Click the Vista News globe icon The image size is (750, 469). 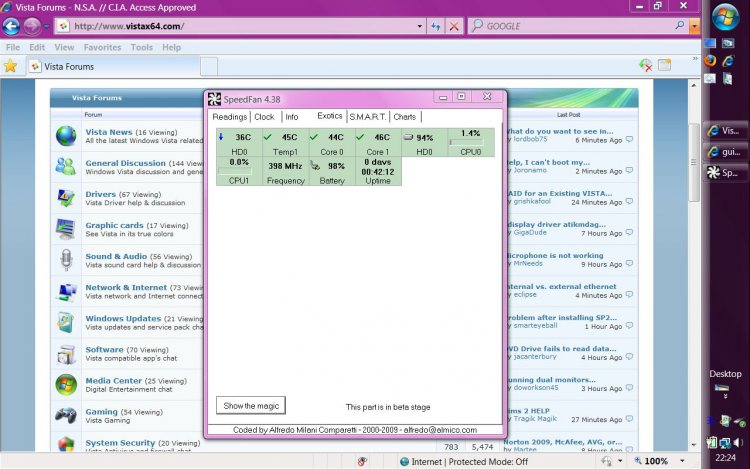[66, 136]
